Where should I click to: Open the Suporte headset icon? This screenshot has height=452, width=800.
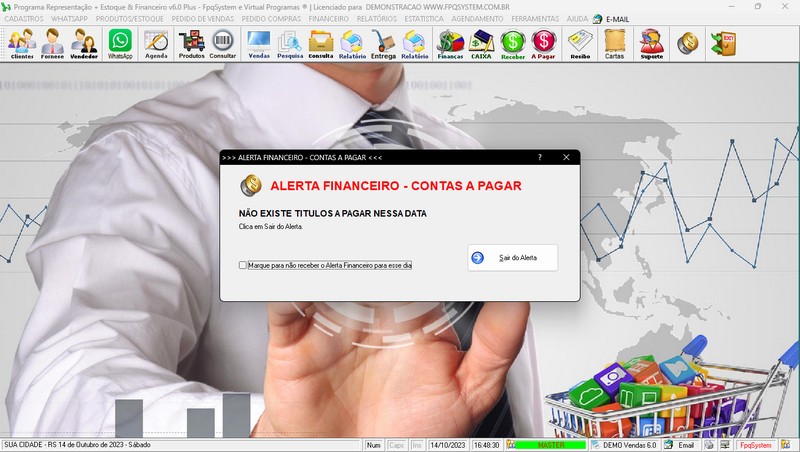point(652,44)
